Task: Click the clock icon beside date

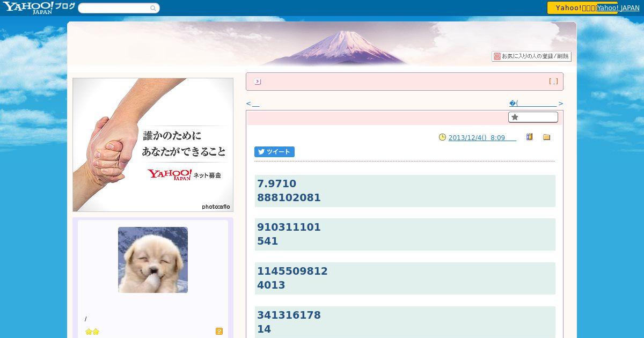Action: [442, 137]
